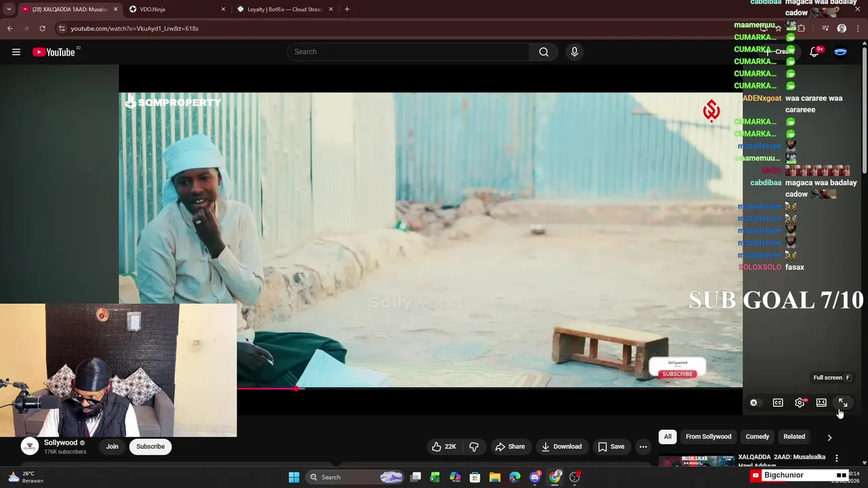Open a new Chrome tab
The height and width of the screenshot is (488, 868).
click(x=347, y=9)
